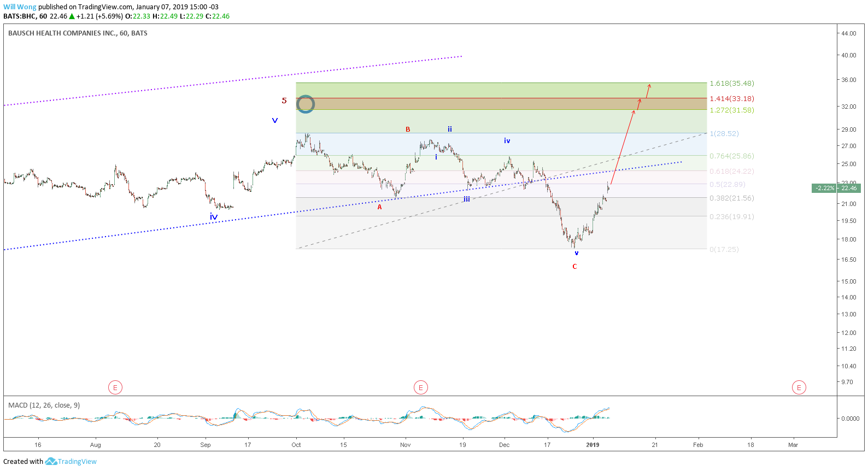The image size is (868, 471).
Task: Click the blue wave iii label
Action: tap(467, 199)
